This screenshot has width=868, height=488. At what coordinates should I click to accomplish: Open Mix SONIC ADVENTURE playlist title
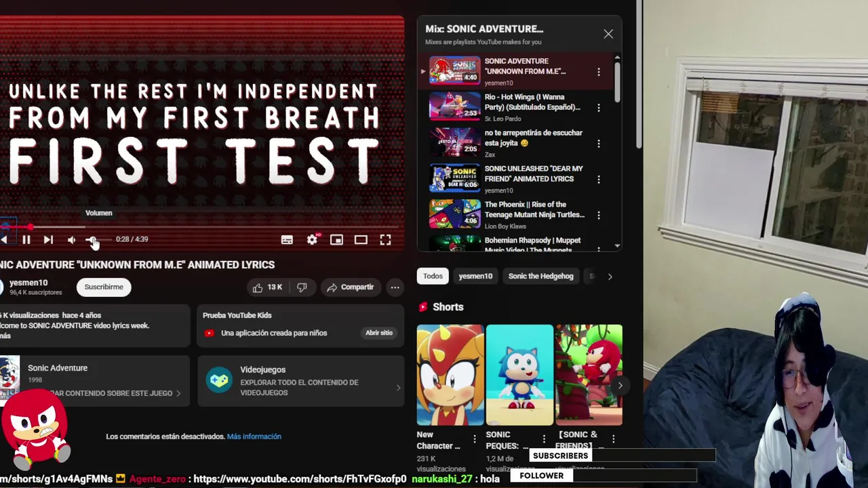pos(484,29)
